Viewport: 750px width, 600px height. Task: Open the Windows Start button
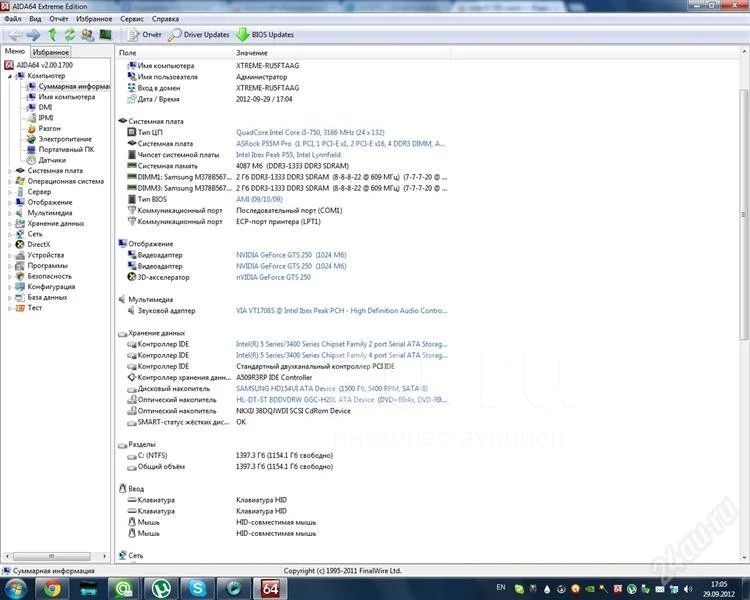(16, 588)
